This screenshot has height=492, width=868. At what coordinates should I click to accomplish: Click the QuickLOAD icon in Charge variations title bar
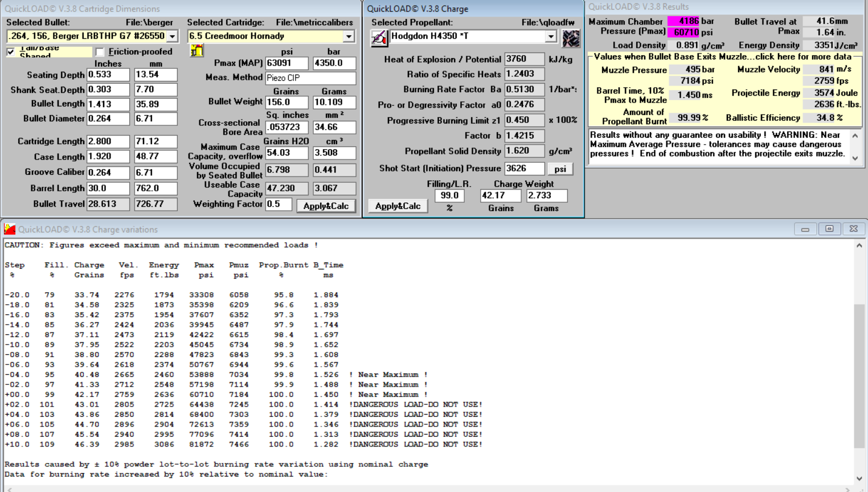(10, 229)
